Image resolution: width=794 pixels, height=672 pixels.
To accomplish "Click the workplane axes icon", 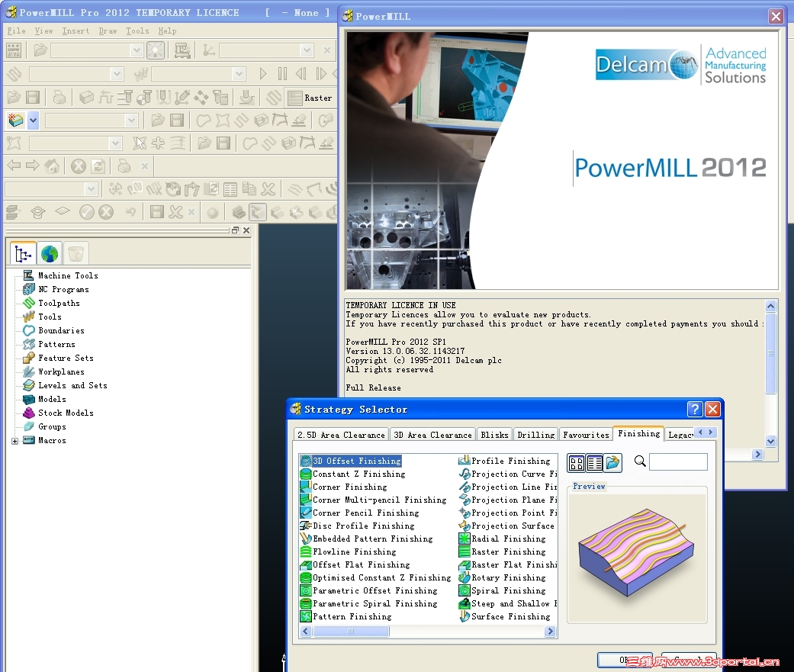I will coord(209,50).
